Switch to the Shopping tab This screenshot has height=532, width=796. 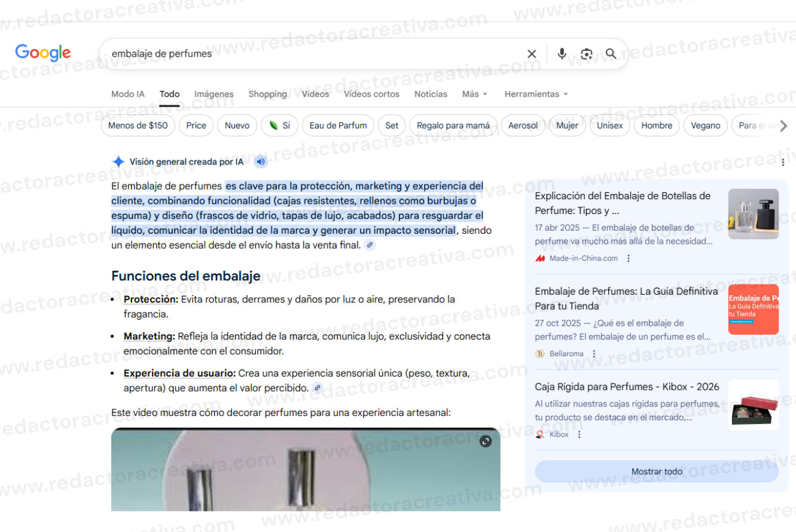(267, 94)
